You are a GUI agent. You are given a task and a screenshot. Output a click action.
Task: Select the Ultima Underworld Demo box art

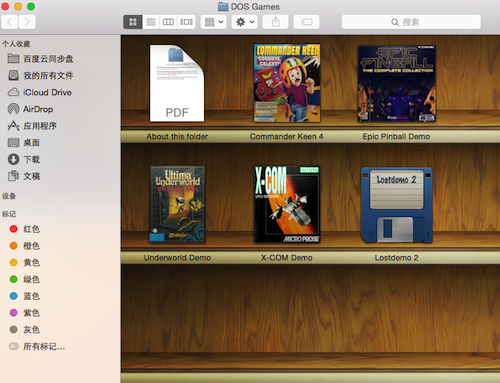(177, 204)
